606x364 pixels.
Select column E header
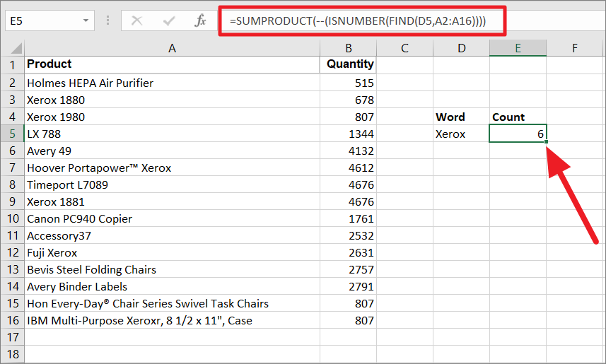518,48
